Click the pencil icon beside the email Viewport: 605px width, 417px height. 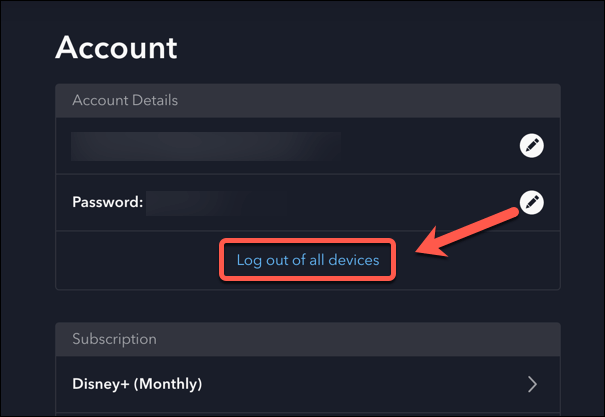click(x=532, y=146)
